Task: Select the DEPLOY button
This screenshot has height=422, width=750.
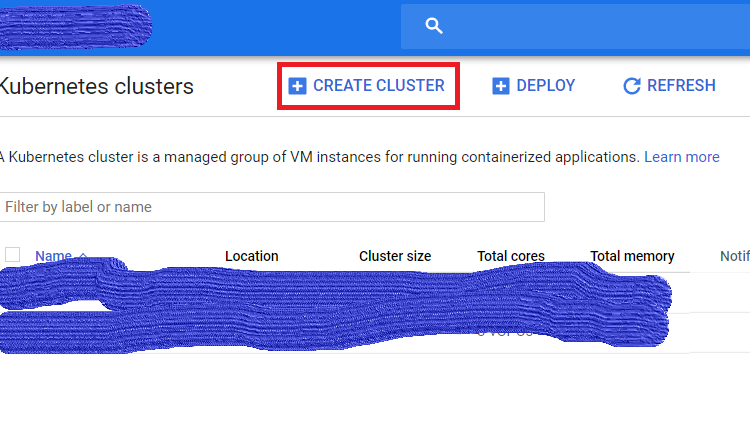Action: (x=534, y=86)
